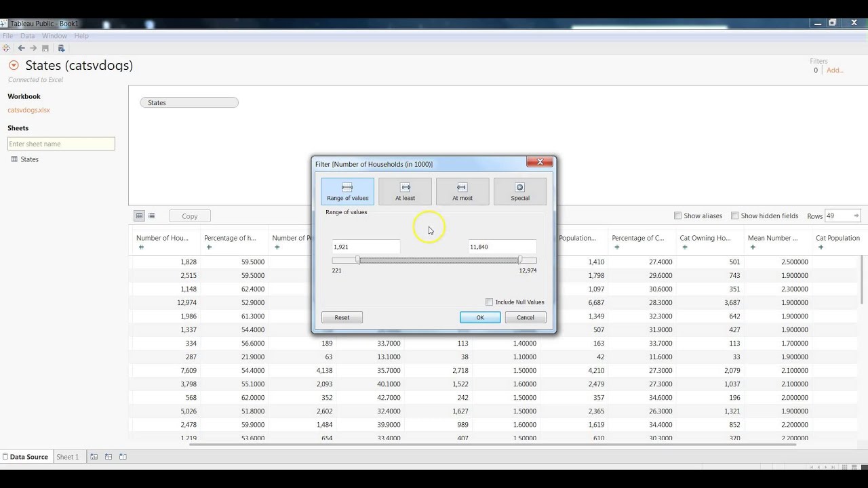
Task: Click the Number of Hou... column header
Action: 162,238
